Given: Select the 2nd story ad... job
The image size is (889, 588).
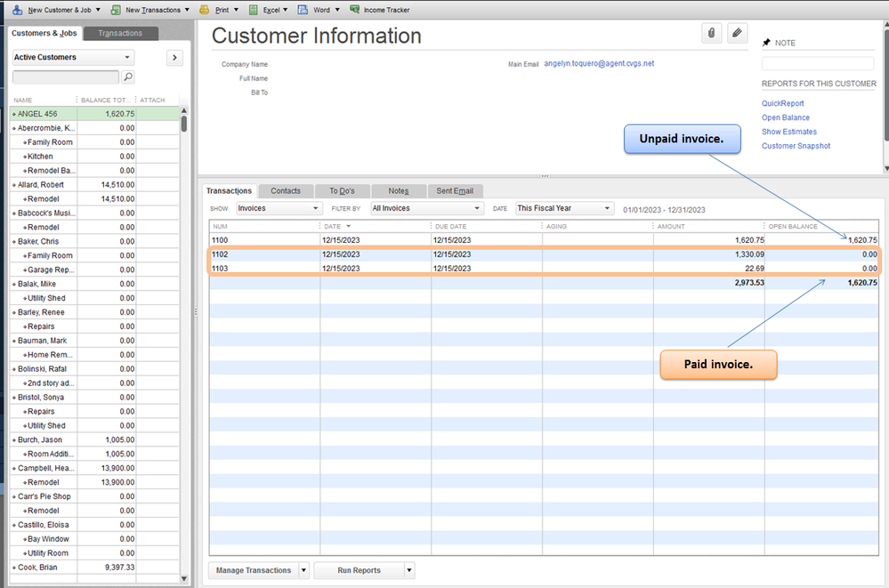Looking at the screenshot, I should point(94,383).
